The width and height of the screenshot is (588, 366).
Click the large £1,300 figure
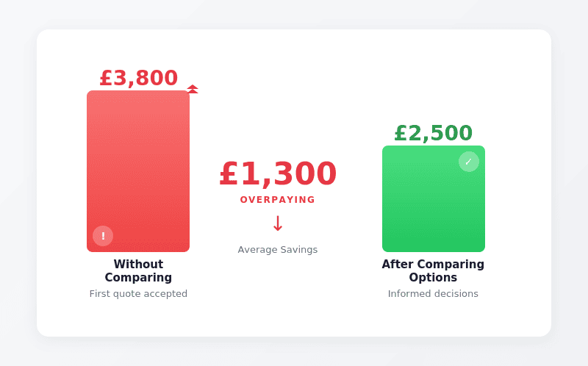pyautogui.click(x=278, y=174)
